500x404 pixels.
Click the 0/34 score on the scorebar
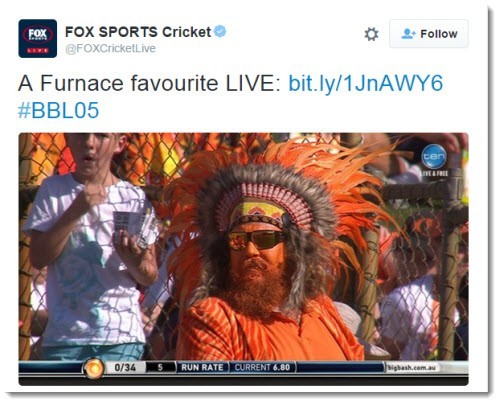(x=125, y=368)
